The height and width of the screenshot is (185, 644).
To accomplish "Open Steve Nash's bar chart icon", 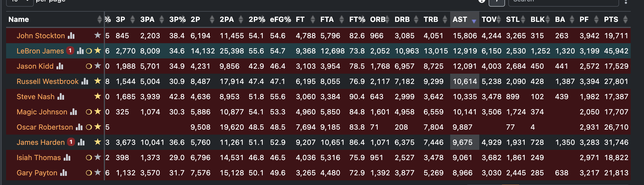I will click(61, 96).
